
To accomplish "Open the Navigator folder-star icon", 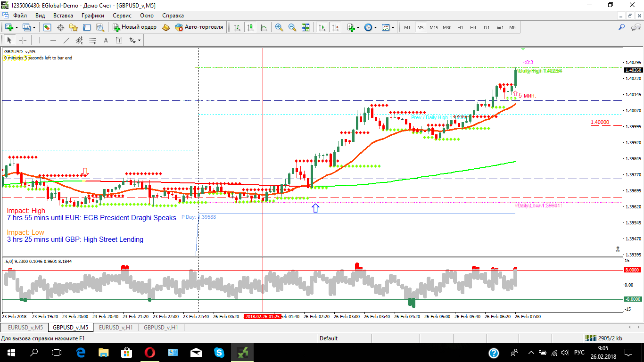I will tap(74, 27).
